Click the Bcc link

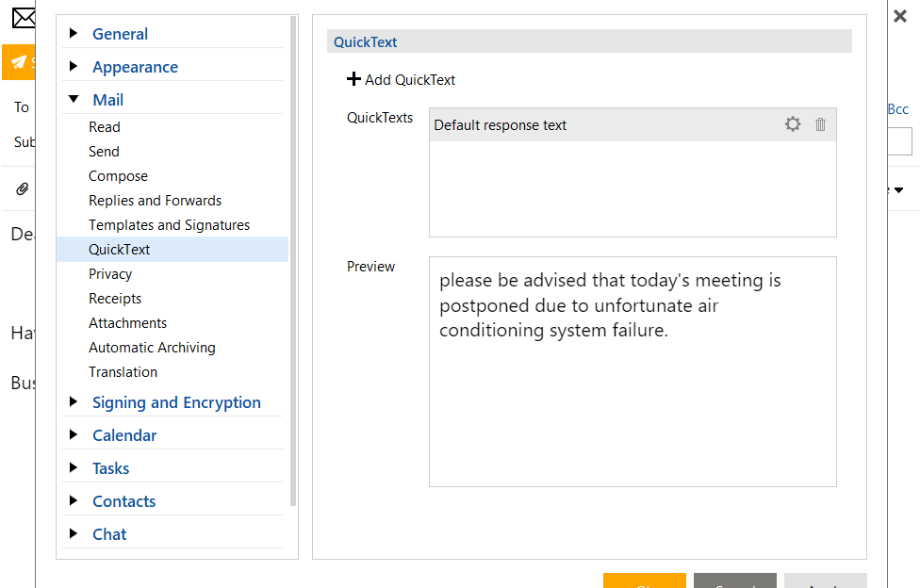897,109
